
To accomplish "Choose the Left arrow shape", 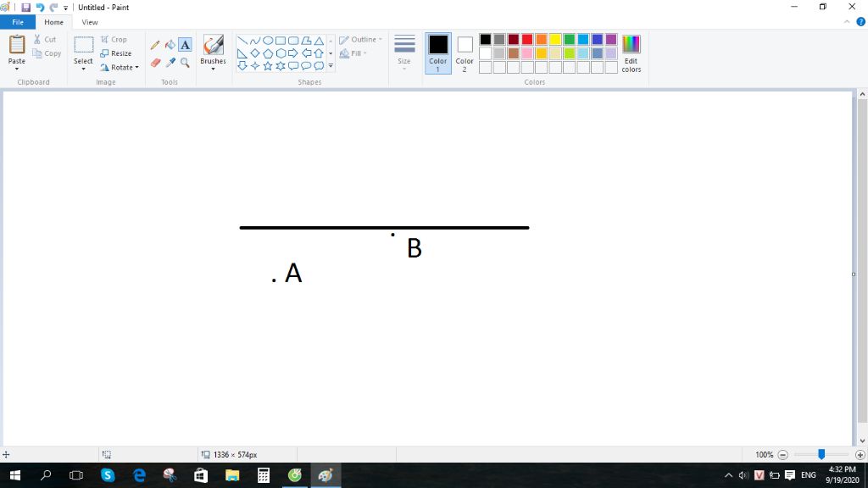I will tap(306, 53).
